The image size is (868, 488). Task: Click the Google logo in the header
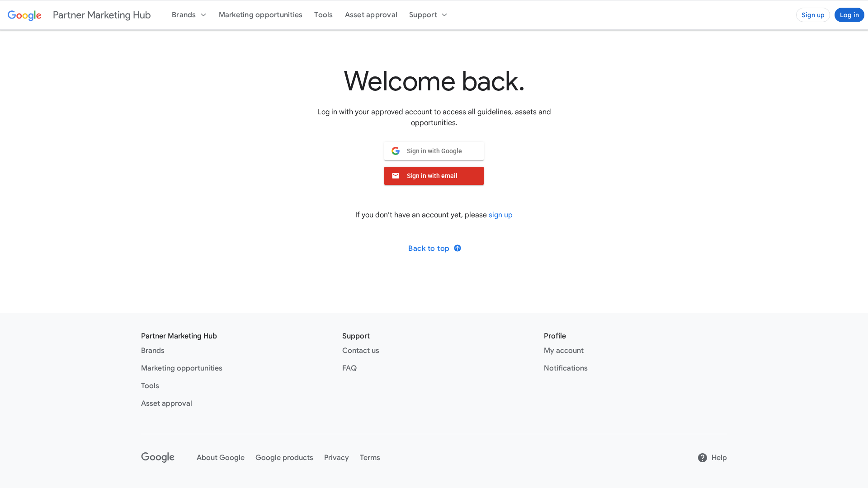pyautogui.click(x=24, y=15)
